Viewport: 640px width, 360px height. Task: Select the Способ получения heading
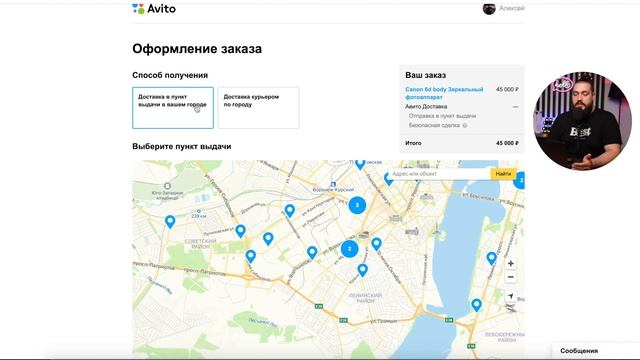tap(170, 75)
